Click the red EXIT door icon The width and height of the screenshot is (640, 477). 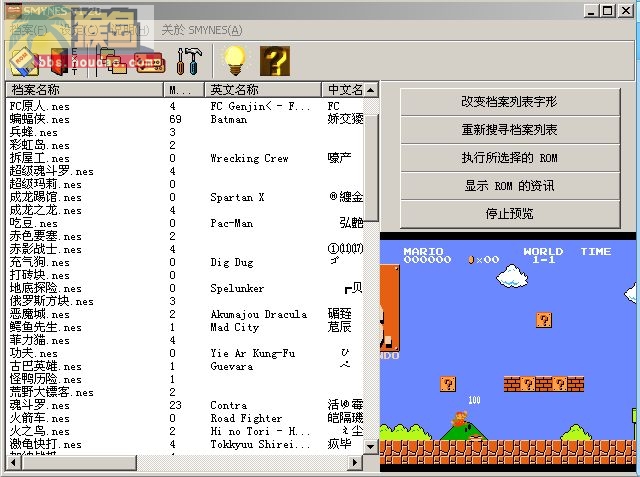point(63,62)
